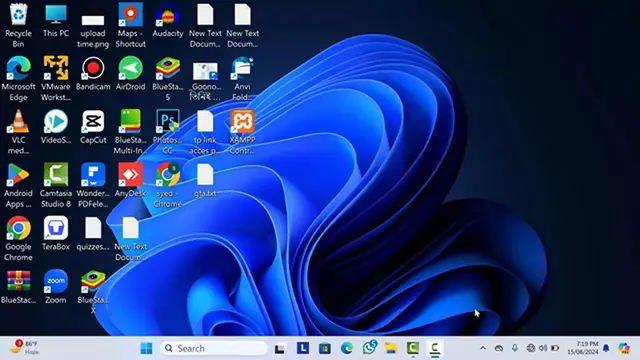Select Microsoft Edge desktop shortcut
The image size is (640, 360).
18,78
